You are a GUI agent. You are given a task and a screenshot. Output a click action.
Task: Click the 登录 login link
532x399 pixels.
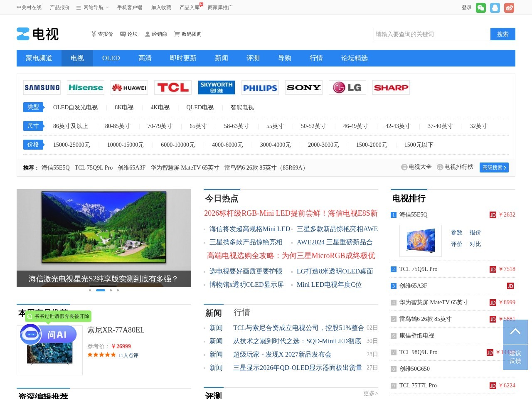[467, 7]
